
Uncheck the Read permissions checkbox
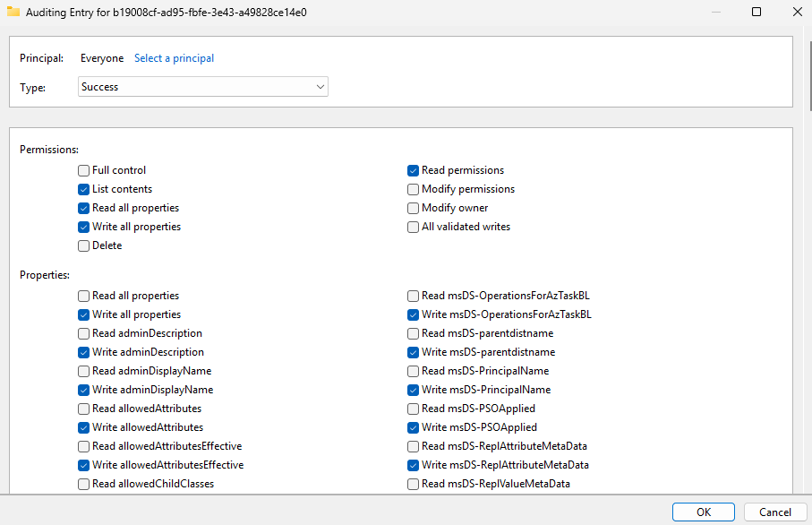pyautogui.click(x=413, y=170)
